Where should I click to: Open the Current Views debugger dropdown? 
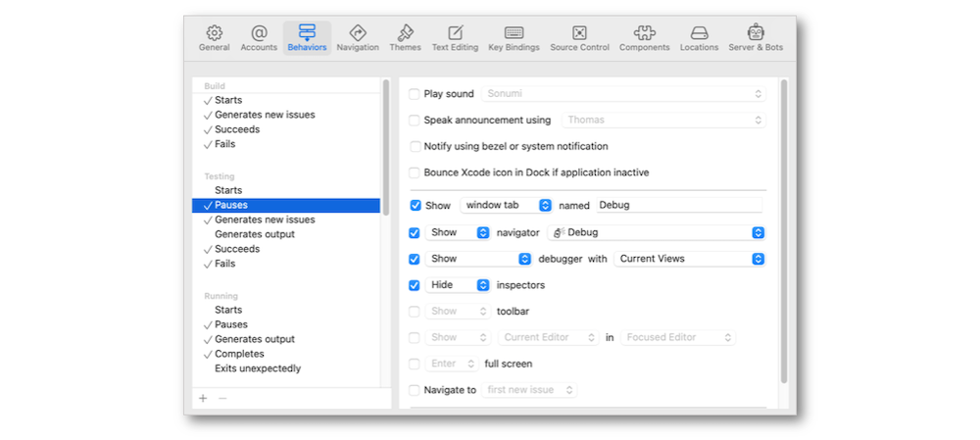point(689,260)
